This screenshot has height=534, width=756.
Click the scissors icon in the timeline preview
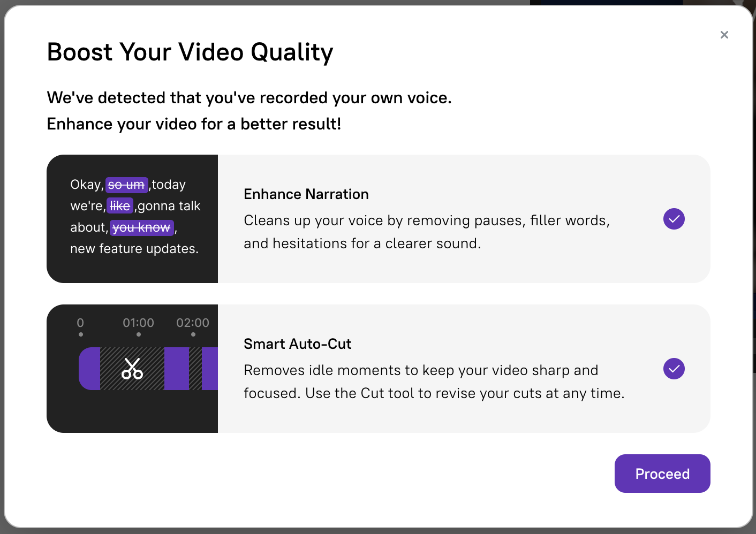tap(132, 369)
